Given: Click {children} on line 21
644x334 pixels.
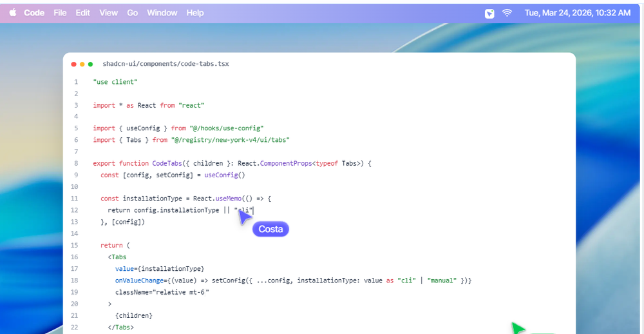Looking at the screenshot, I should pos(134,315).
